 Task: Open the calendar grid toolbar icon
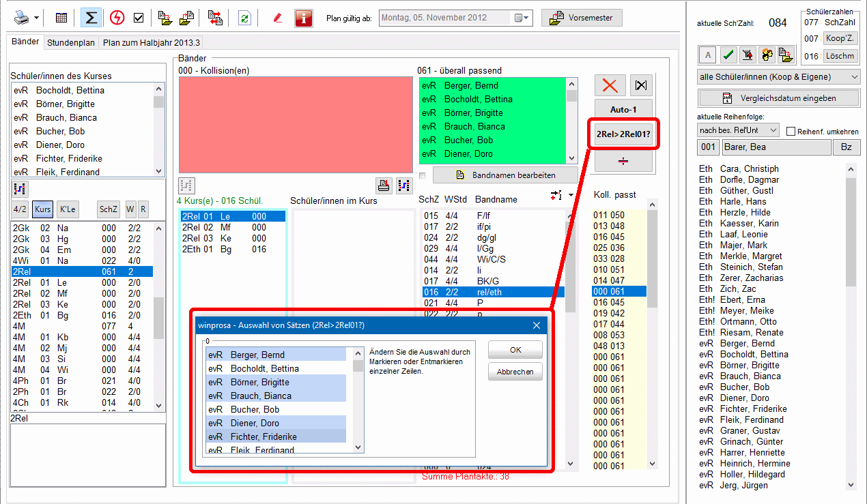click(x=61, y=18)
